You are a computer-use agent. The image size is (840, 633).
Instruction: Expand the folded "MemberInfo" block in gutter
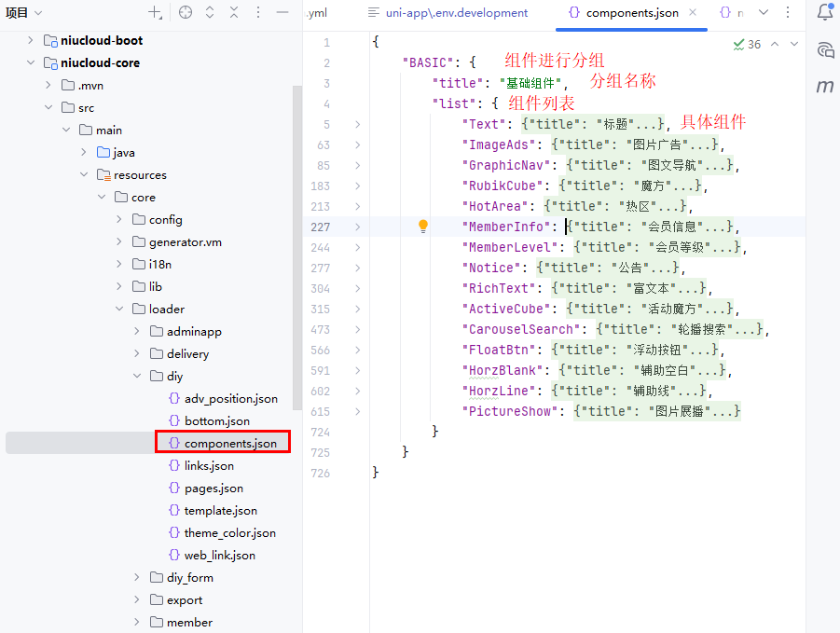point(357,227)
